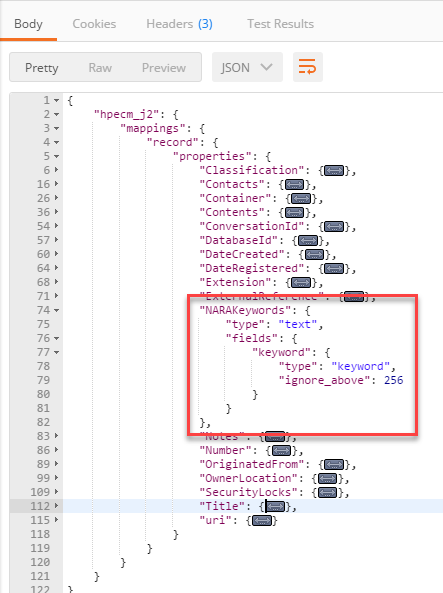Collapse the fields node on line 76

[56, 338]
